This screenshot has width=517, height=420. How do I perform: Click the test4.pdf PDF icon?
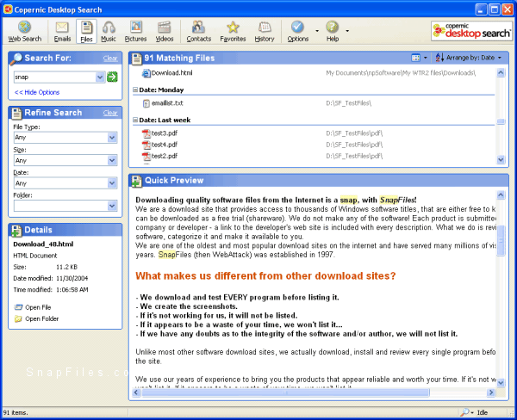click(x=146, y=145)
